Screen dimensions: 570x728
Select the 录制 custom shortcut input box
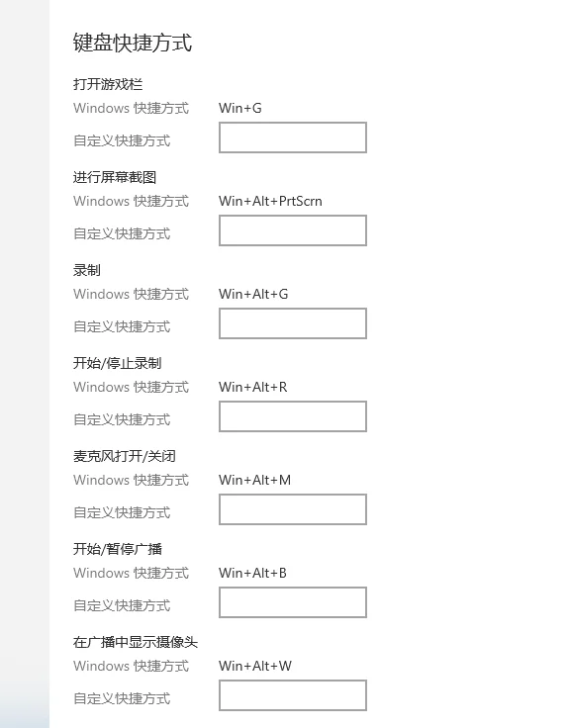(x=293, y=323)
